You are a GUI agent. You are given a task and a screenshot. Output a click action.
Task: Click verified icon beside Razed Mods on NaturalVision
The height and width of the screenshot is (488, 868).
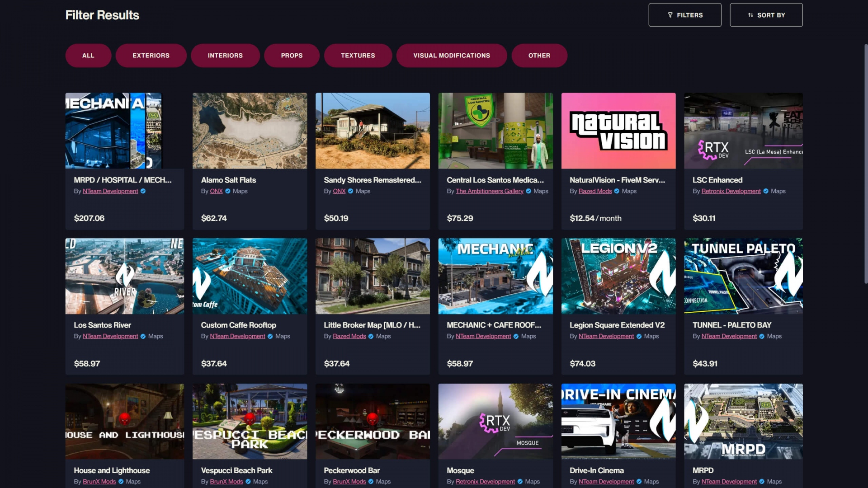point(617,191)
